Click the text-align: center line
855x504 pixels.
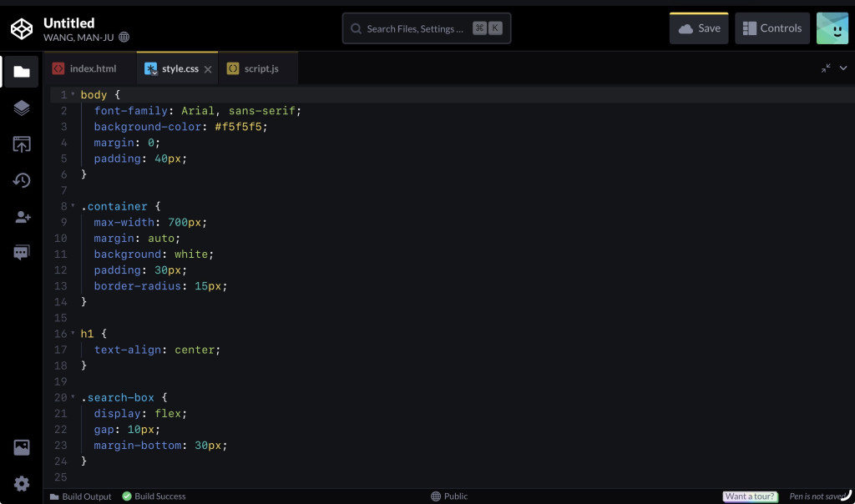(157, 350)
